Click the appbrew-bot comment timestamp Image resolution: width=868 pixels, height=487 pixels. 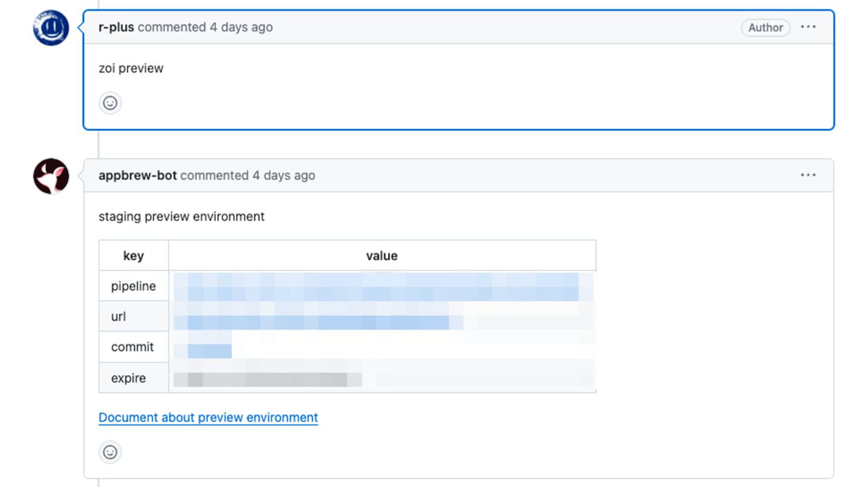[283, 175]
